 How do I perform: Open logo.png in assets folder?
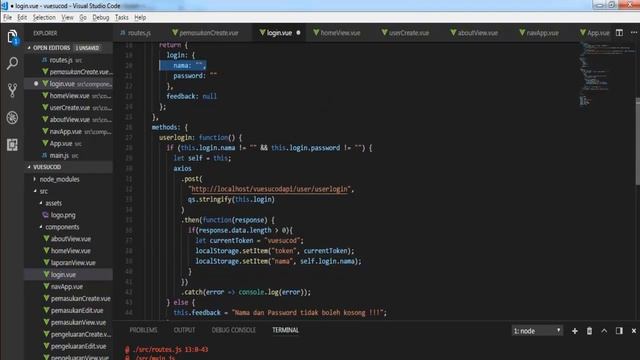tap(63, 215)
